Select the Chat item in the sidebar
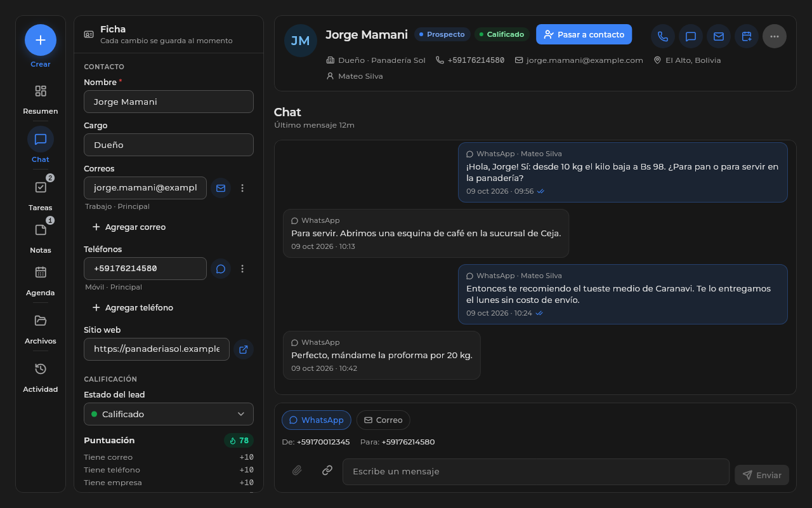Image resolution: width=812 pixels, height=508 pixels. click(x=41, y=148)
